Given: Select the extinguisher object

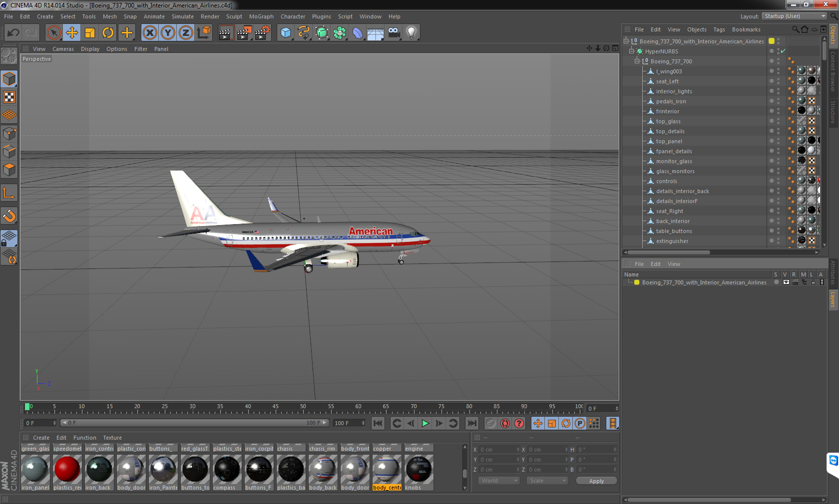Looking at the screenshot, I should point(672,241).
